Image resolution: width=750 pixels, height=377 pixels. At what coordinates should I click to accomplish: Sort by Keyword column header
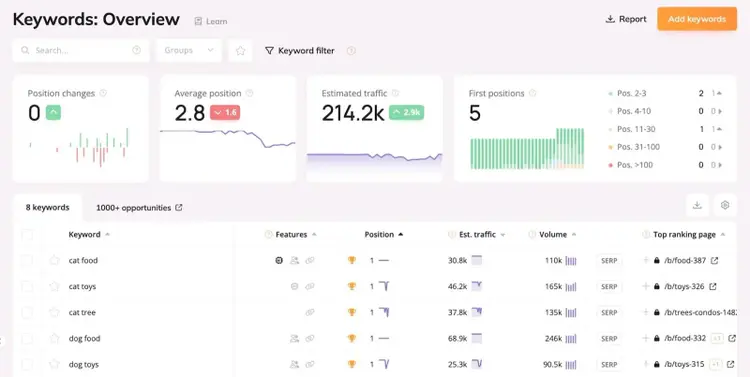tap(89, 234)
